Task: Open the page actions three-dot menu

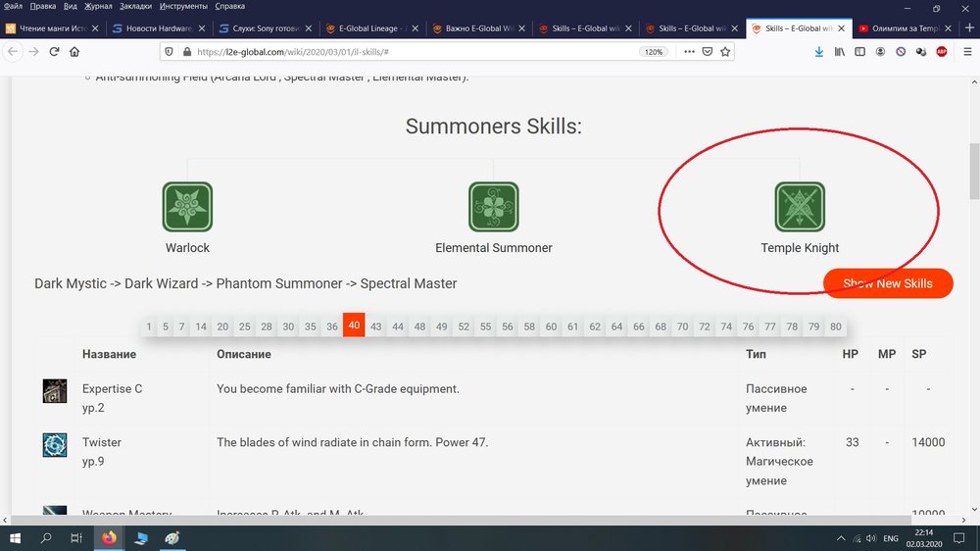Action: coord(689,51)
